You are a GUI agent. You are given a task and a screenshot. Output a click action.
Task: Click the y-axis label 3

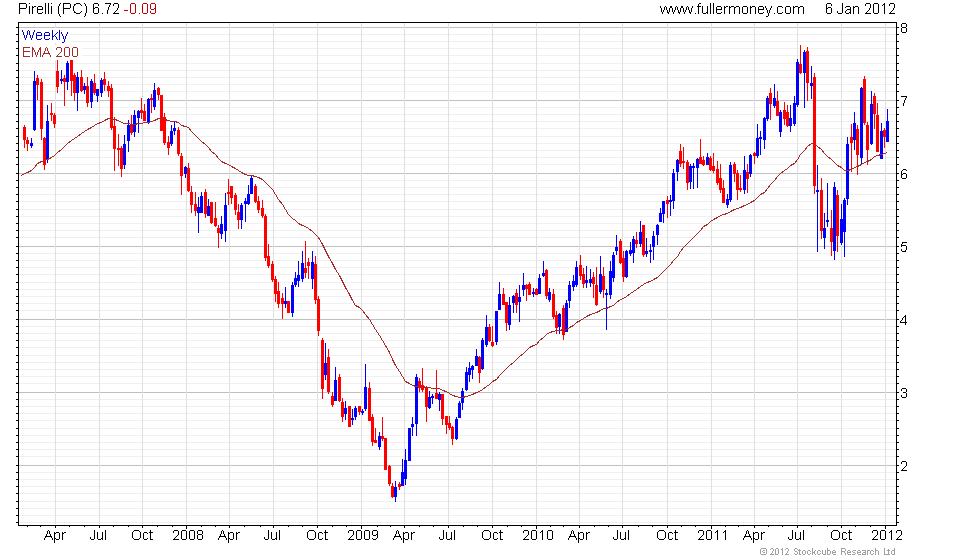click(904, 394)
